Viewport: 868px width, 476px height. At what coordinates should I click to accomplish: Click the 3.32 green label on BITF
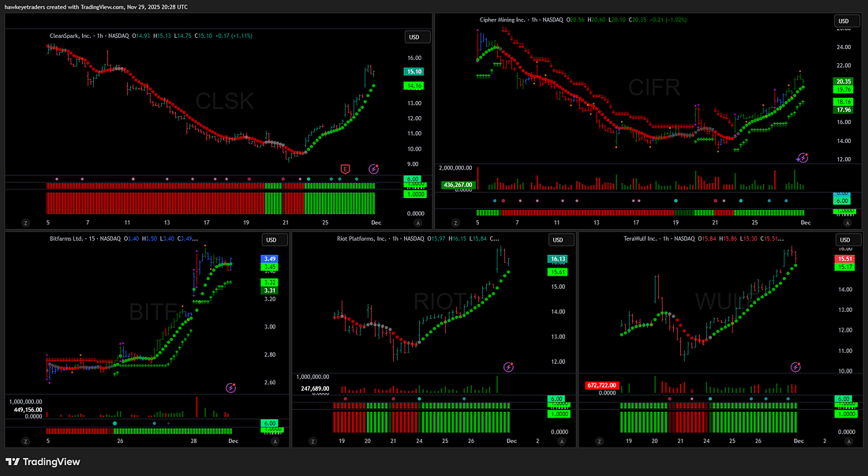point(270,283)
